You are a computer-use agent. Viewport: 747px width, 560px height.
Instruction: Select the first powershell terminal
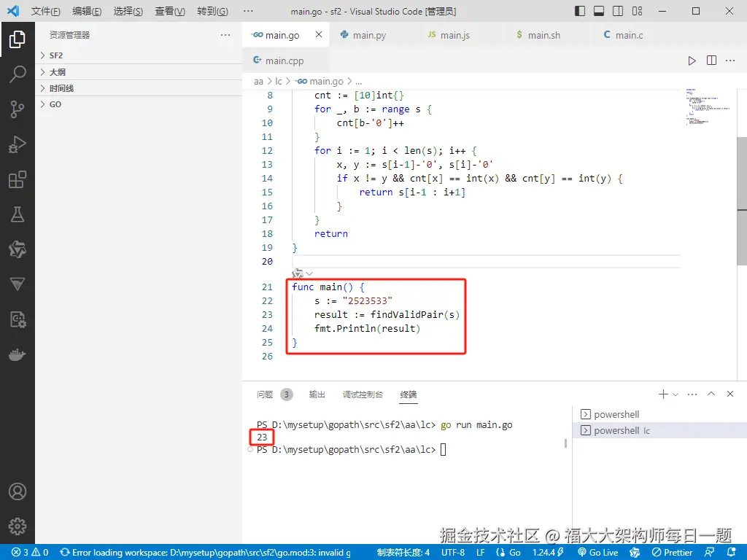(659, 414)
